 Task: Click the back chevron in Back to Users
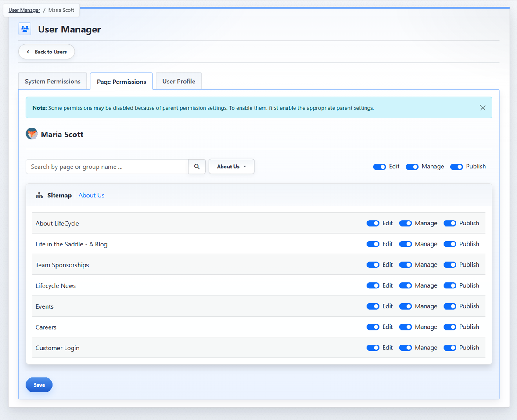28,52
